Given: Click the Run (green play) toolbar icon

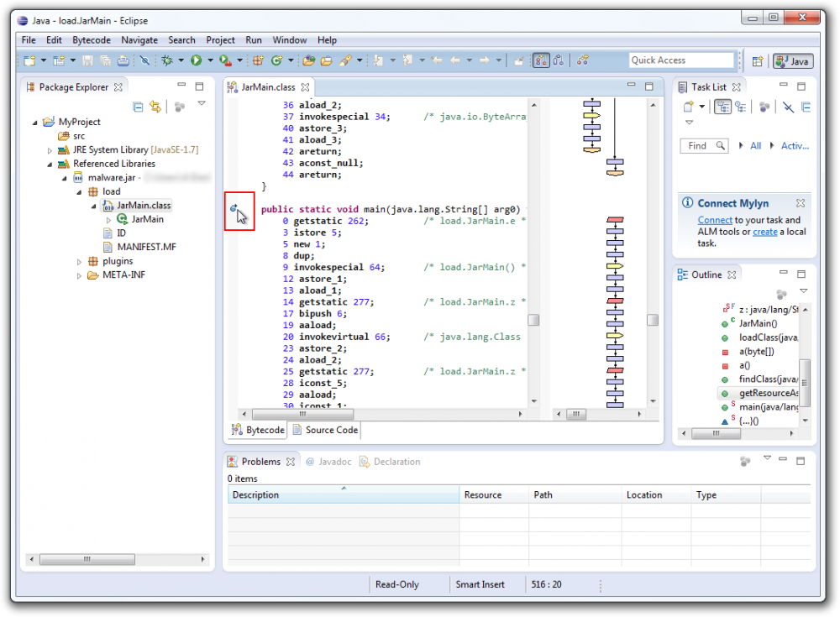Looking at the screenshot, I should [x=195, y=60].
